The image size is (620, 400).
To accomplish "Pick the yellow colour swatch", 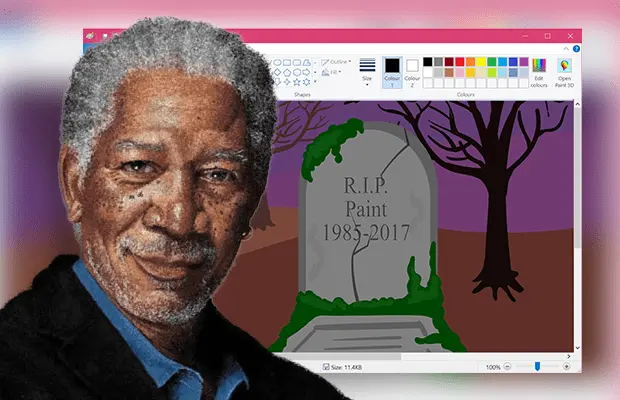I will tap(481, 62).
